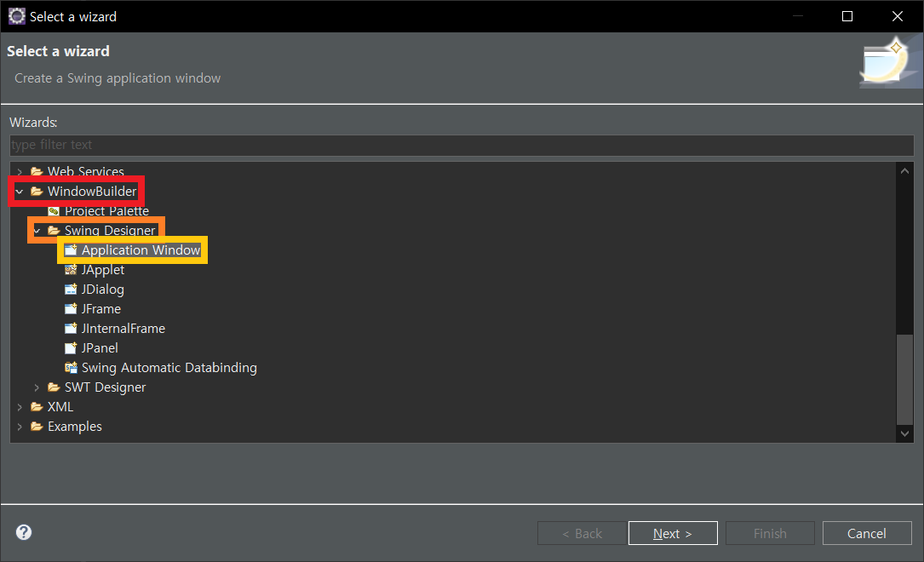Viewport: 924px width, 562px height.
Task: Select the WindowBuilder label
Action: tap(92, 192)
